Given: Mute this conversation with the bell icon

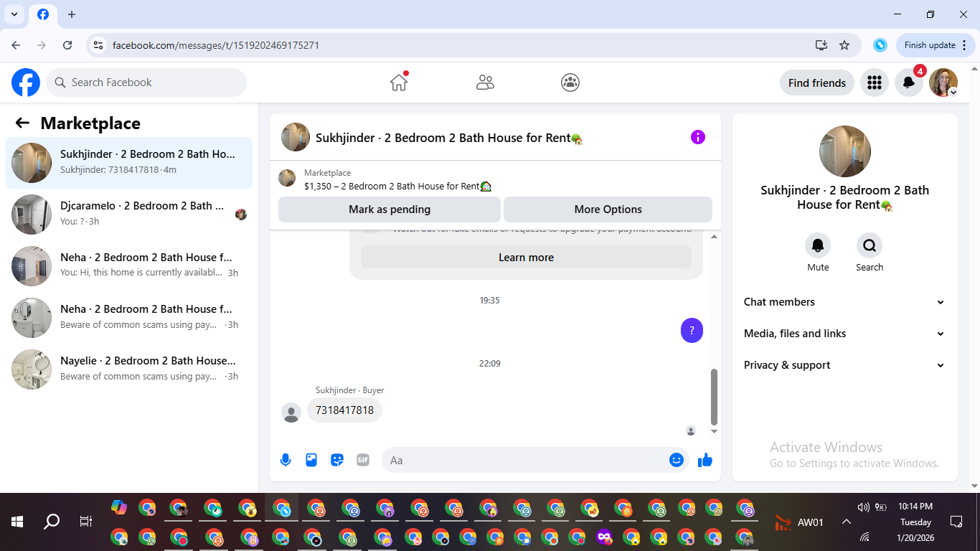Looking at the screenshot, I should click(x=818, y=245).
